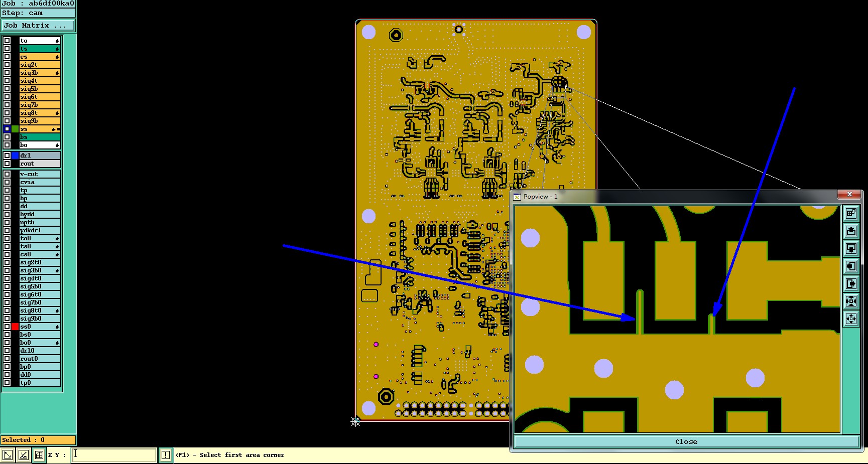Click the red color swatch of layer ss0

click(15, 327)
